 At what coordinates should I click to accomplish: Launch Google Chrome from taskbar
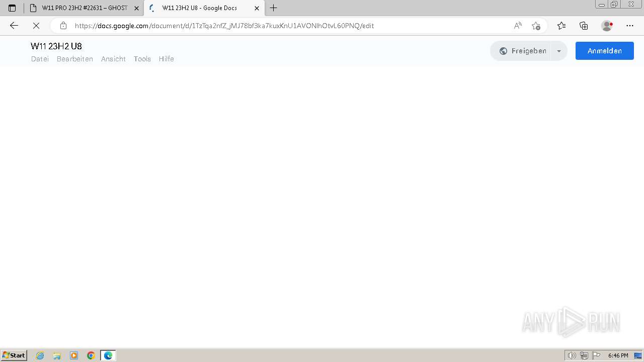pyautogui.click(x=91, y=355)
